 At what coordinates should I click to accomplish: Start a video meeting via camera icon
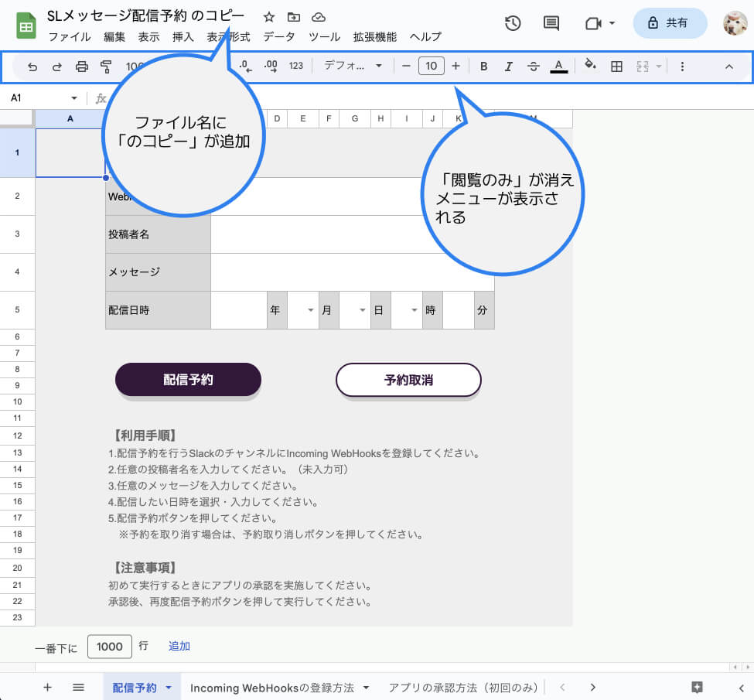point(593,23)
